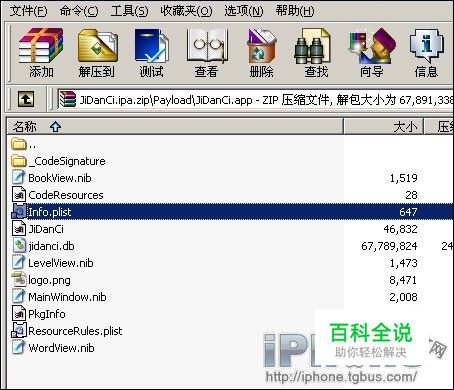Screen dimensions: 454x390
Task: Click the 查看 (View) toolbar icon
Action: [207, 46]
